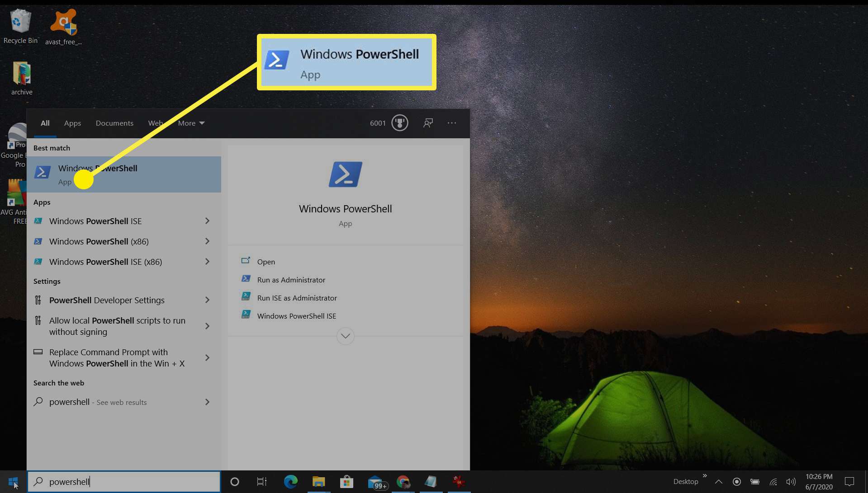
Task: Open the notebook-like app on the taskbar
Action: coord(431,482)
